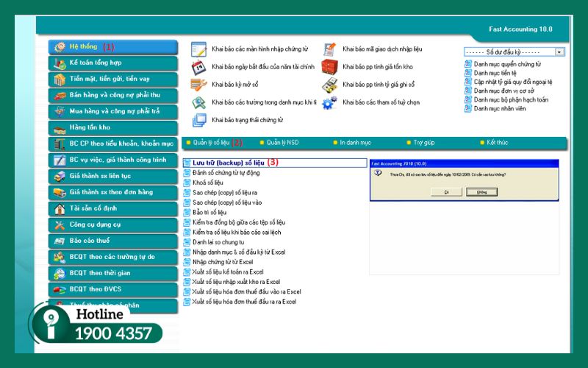
Task: Open Bảo trì số liệu
Action: click(x=209, y=213)
